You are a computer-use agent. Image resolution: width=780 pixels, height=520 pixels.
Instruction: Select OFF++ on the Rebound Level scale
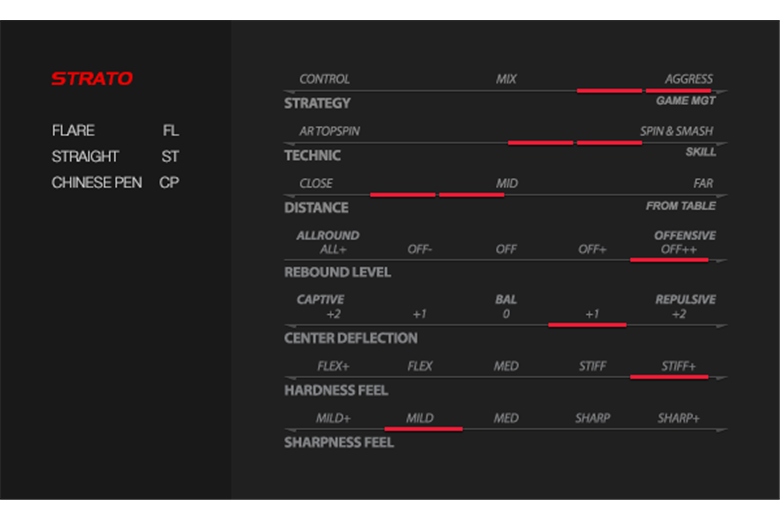(x=679, y=249)
